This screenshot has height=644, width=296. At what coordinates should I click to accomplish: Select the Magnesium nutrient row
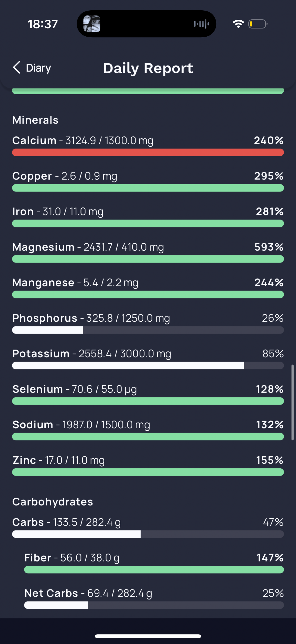point(148,252)
